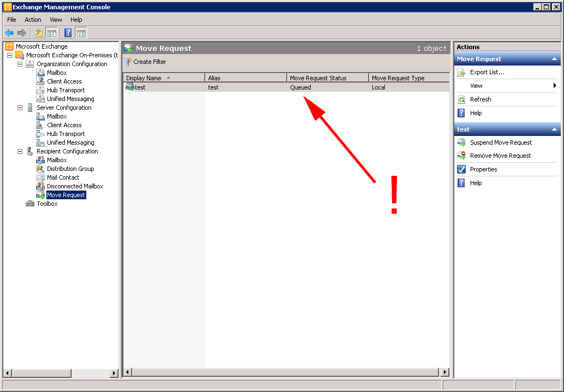Click the Microsoft Exchange root node icon
The width and height of the screenshot is (564, 392).
coord(9,46)
